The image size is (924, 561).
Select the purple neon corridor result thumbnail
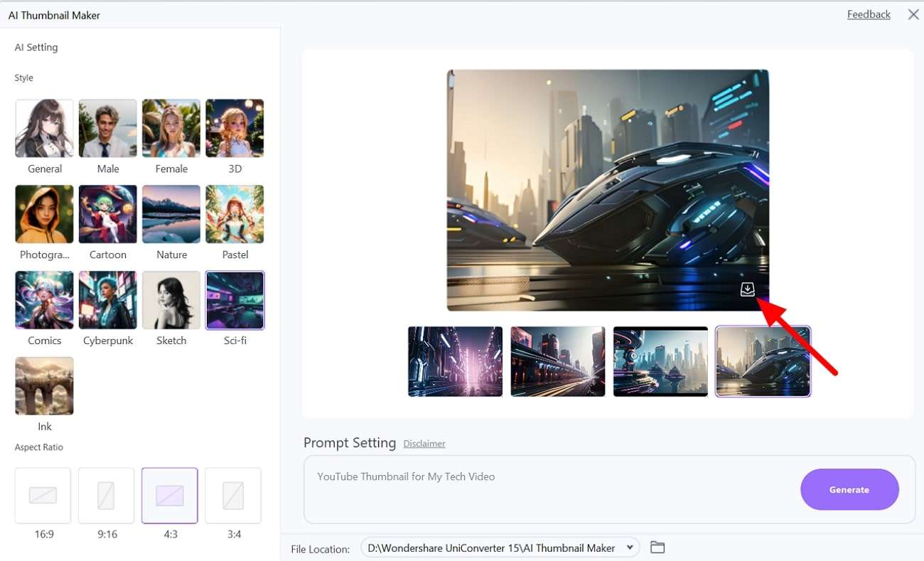click(456, 361)
